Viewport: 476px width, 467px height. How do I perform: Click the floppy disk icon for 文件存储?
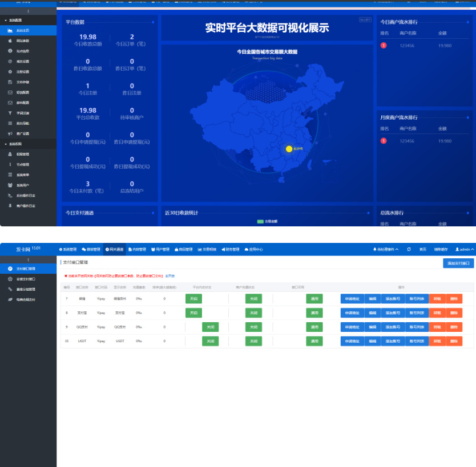[10, 82]
